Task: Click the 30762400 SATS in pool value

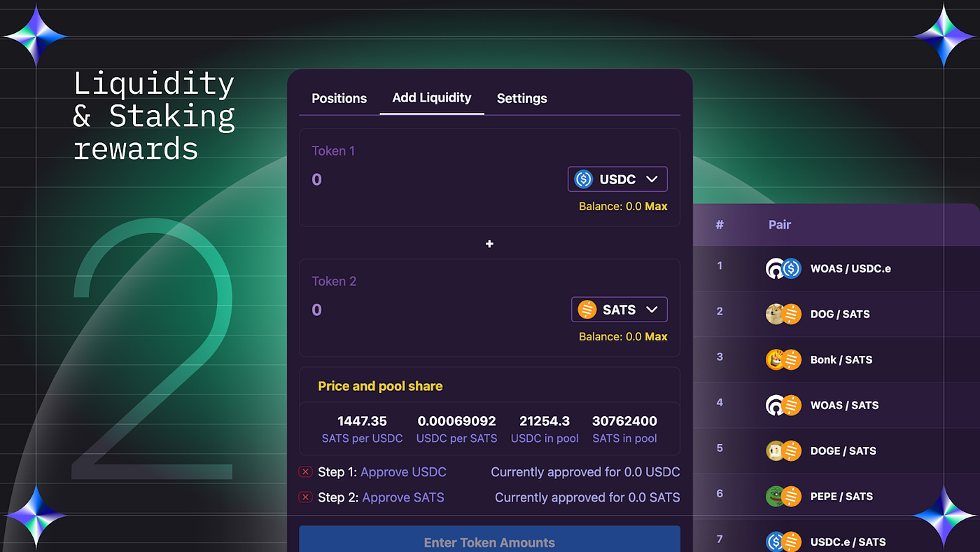Action: click(x=624, y=421)
